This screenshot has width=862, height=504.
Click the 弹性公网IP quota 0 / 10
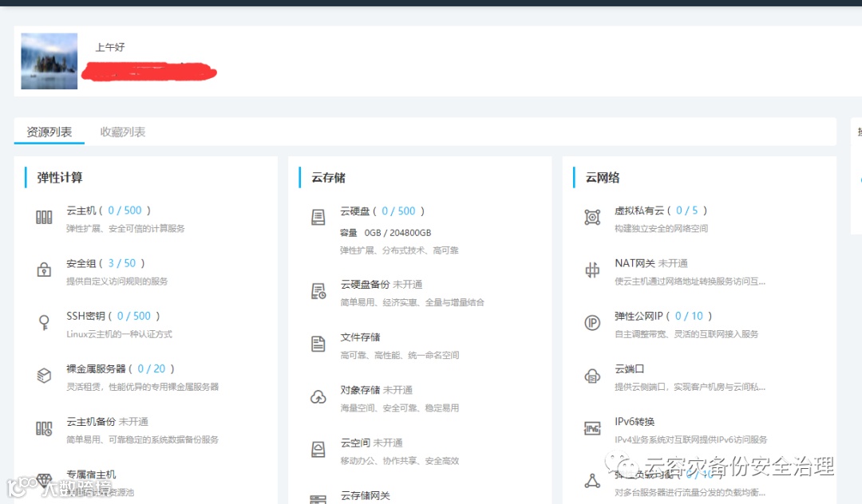689,316
